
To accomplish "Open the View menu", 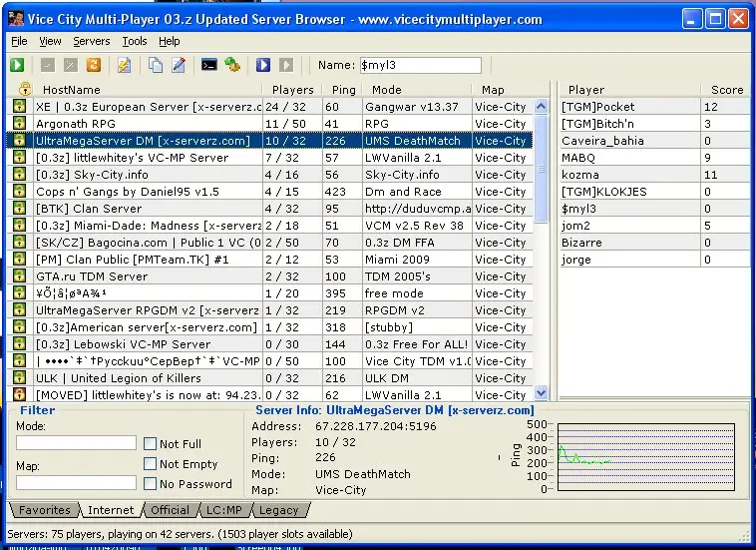I will pyautogui.click(x=50, y=42).
